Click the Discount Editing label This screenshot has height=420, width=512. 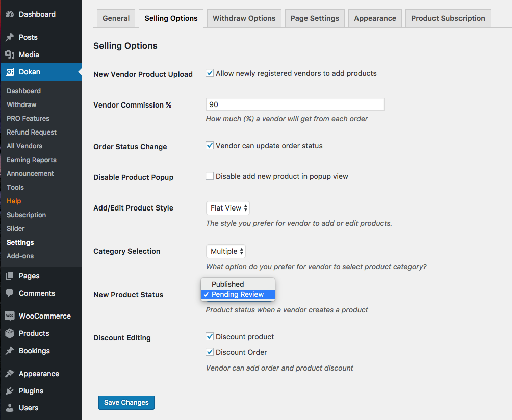[x=122, y=338]
